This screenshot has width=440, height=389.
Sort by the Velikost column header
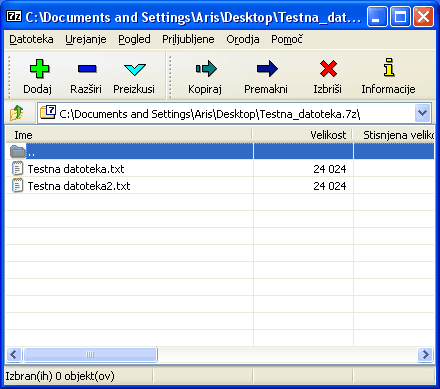tap(302, 135)
